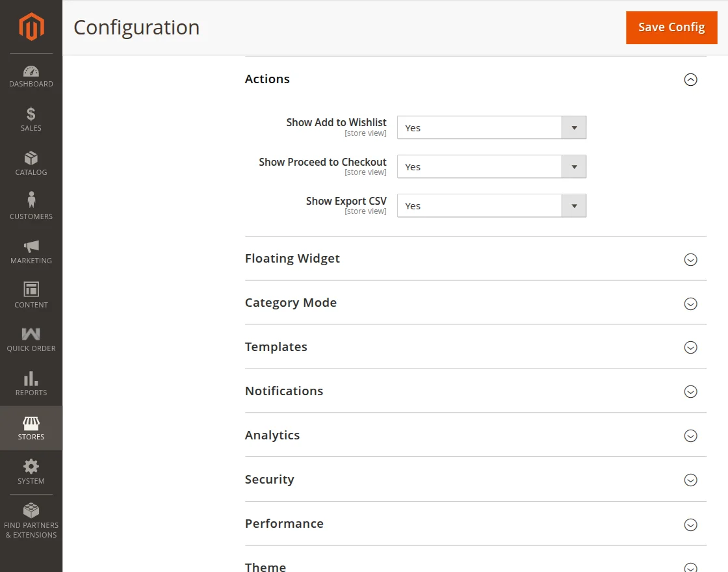This screenshot has height=572, width=728.
Task: Collapse the Actions section chevron
Action: [x=690, y=79]
